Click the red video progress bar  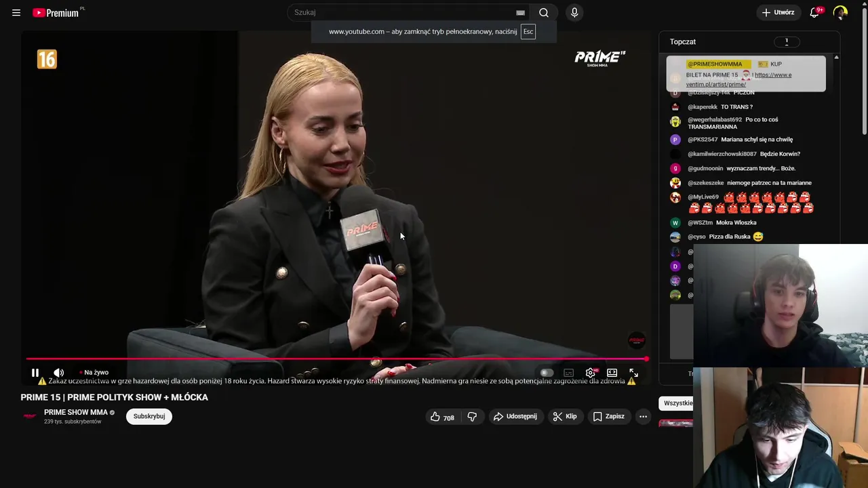coord(336,359)
